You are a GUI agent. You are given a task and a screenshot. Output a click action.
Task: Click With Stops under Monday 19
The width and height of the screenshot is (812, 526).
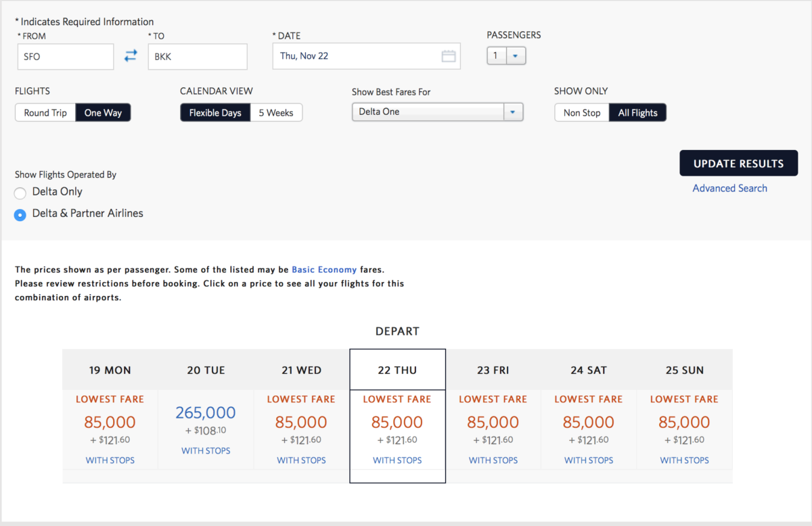click(110, 460)
